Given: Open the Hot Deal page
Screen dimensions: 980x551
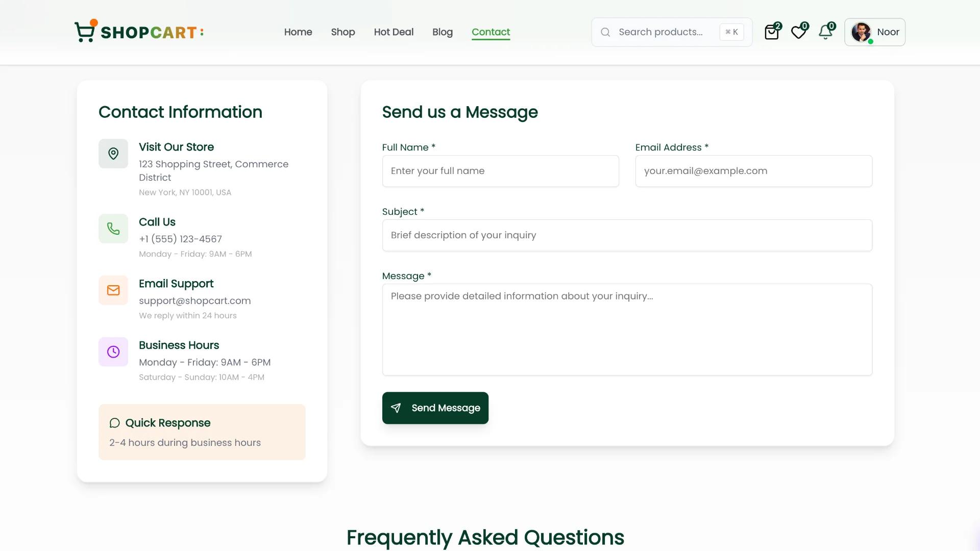Looking at the screenshot, I should [x=394, y=32].
